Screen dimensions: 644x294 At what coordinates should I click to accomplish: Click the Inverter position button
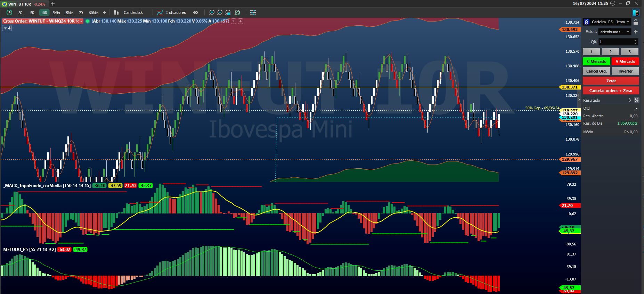point(625,71)
